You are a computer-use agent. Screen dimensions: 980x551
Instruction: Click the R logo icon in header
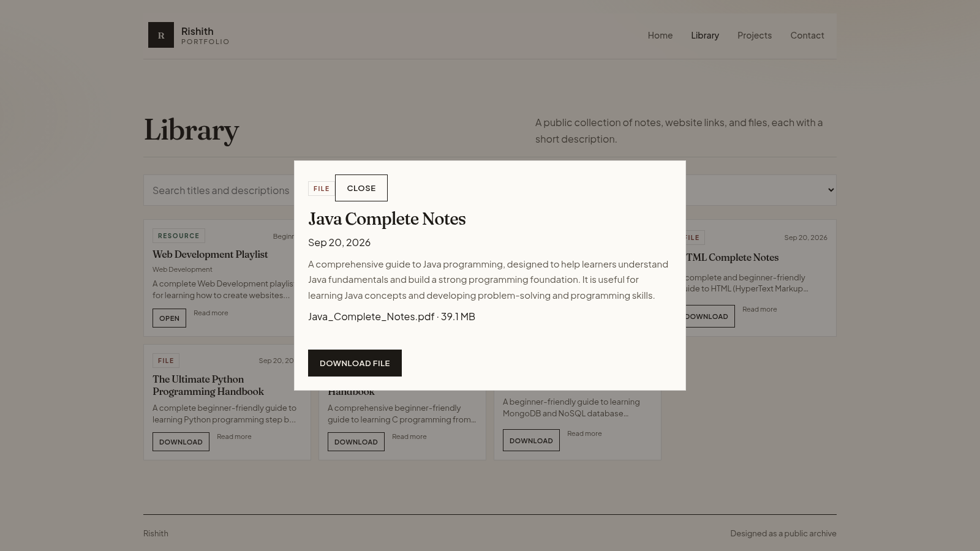click(x=161, y=35)
